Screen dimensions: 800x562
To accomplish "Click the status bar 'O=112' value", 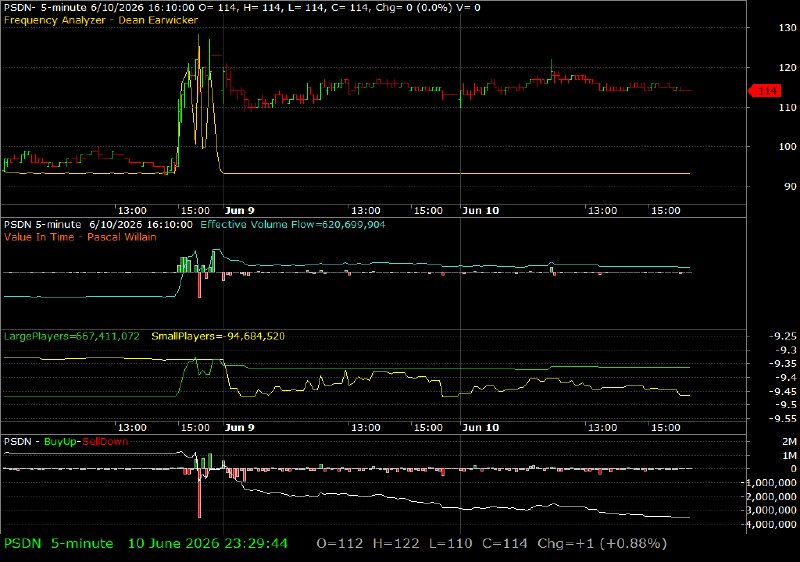I will [x=340, y=544].
